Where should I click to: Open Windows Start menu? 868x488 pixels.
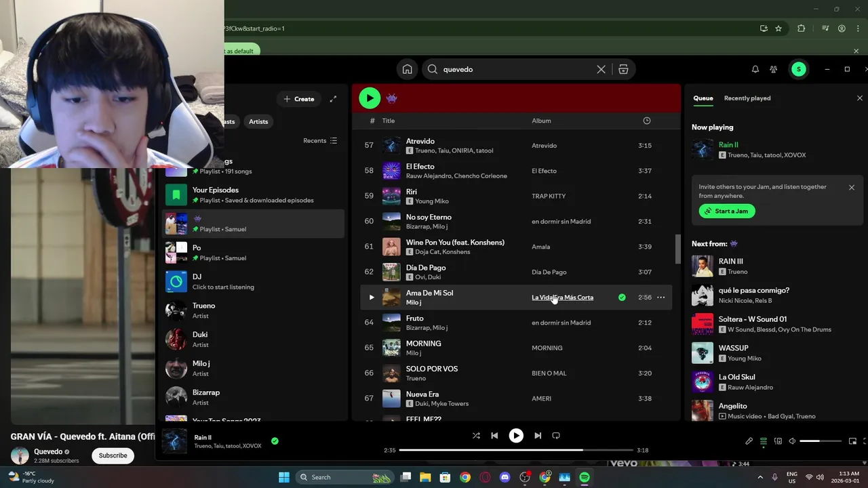point(284,477)
